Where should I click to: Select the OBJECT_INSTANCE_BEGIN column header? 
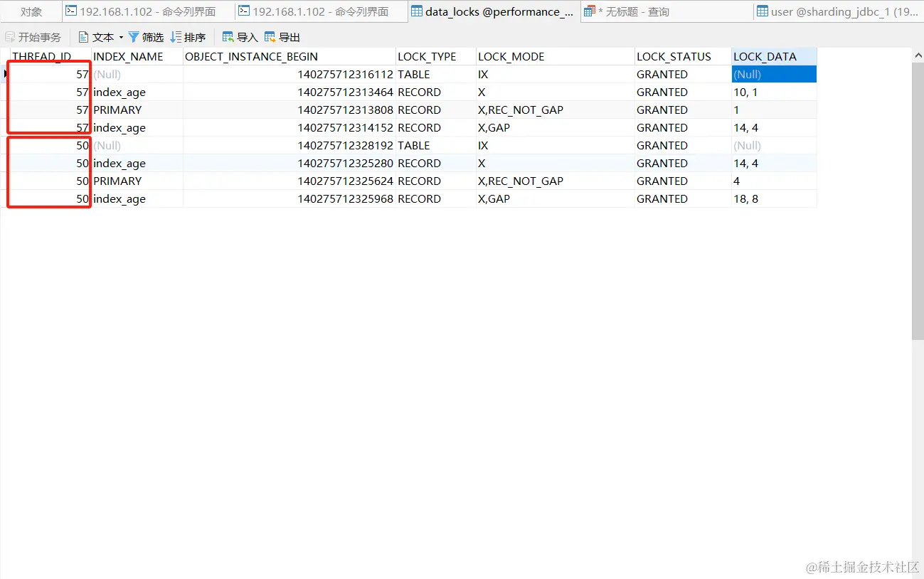(x=290, y=57)
